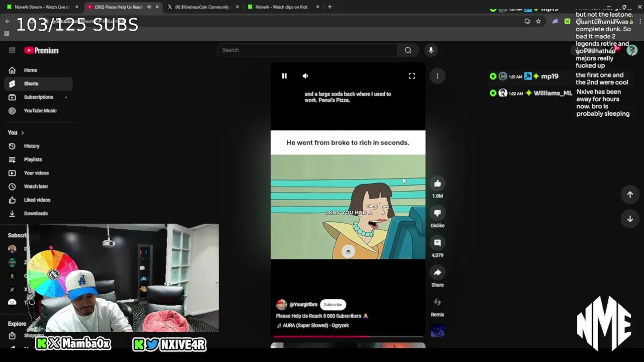Screen dimensions: 644x362
Task: Open the browser apps grid shortcut
Action: (7, 34)
